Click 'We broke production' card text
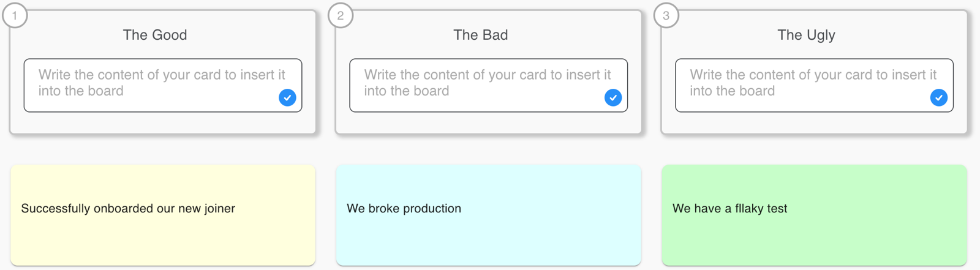Viewport: 980px width, 270px height. click(404, 208)
